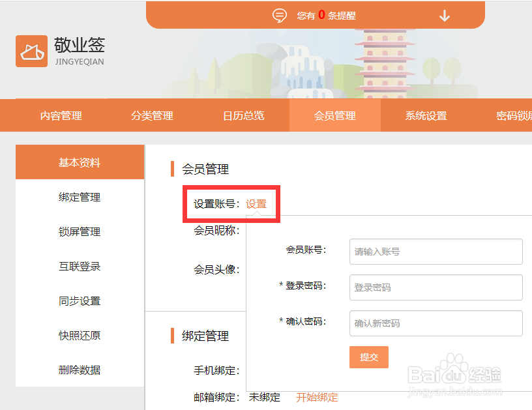Select the 基本资料 sidebar item
Viewport: 532px width, 410px height.
click(x=79, y=162)
